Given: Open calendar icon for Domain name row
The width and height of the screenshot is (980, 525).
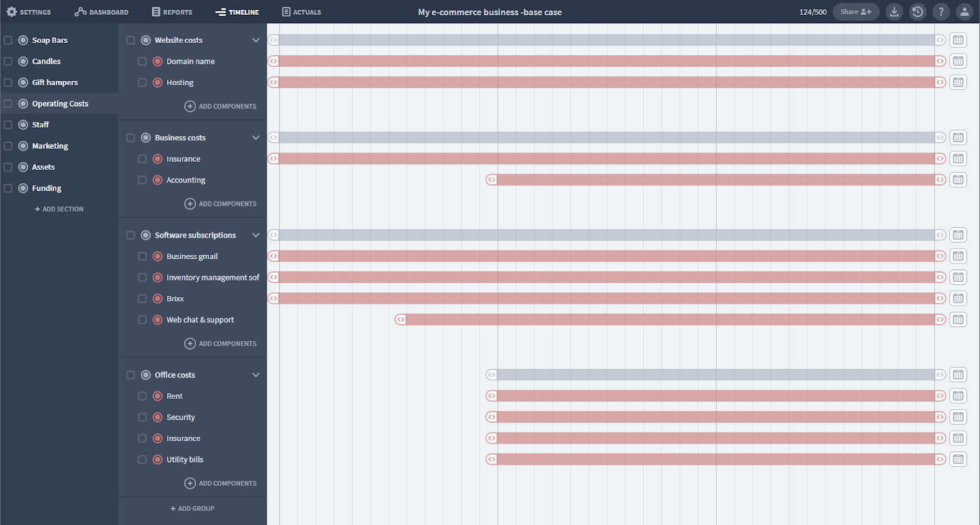Looking at the screenshot, I should pyautogui.click(x=958, y=61).
